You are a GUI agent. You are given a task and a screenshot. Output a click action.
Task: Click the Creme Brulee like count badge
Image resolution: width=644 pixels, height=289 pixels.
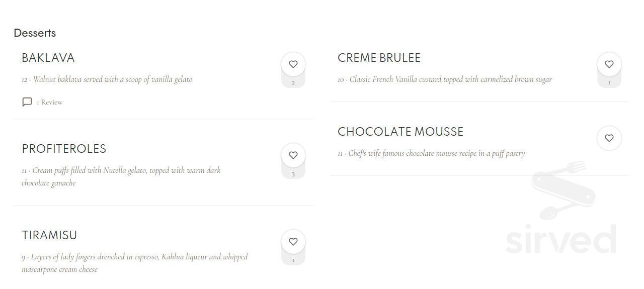pos(609,83)
